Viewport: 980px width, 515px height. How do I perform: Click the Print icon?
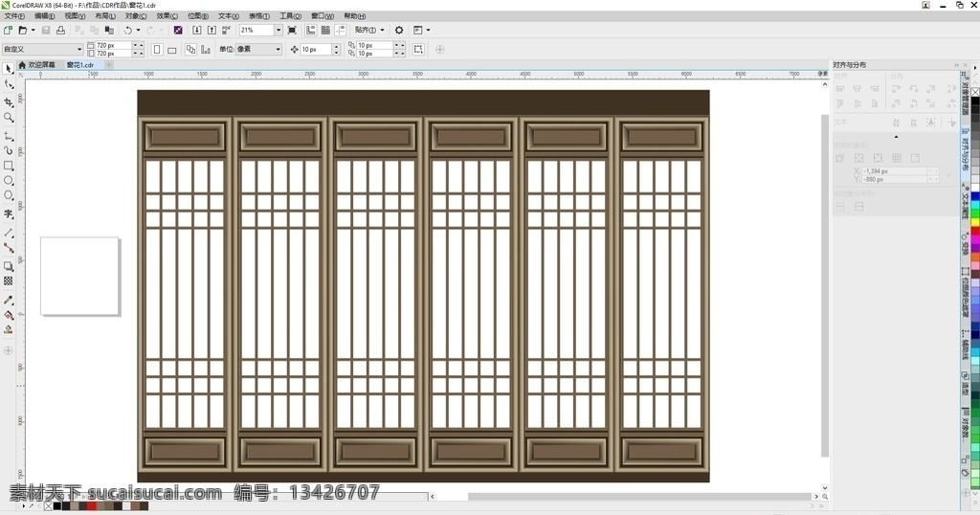(x=60, y=30)
